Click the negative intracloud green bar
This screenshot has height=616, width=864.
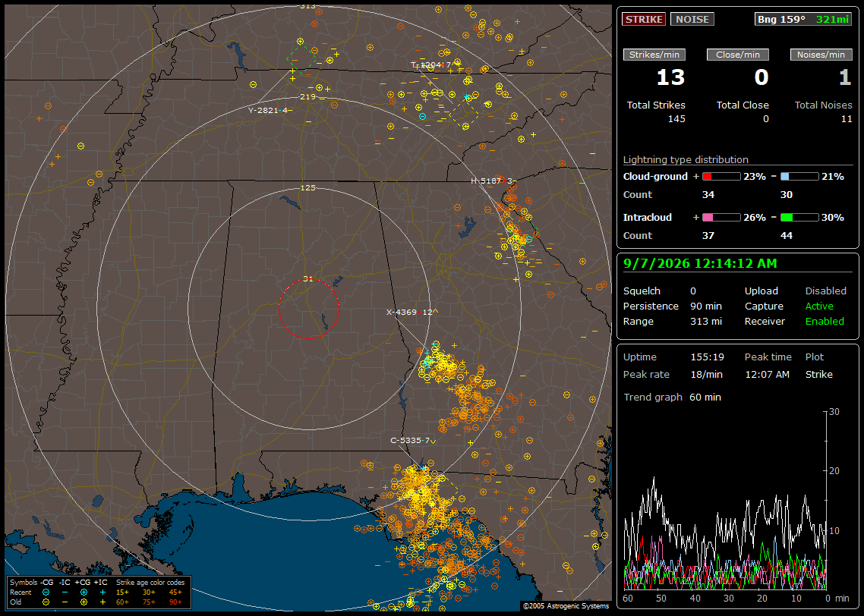799,218
